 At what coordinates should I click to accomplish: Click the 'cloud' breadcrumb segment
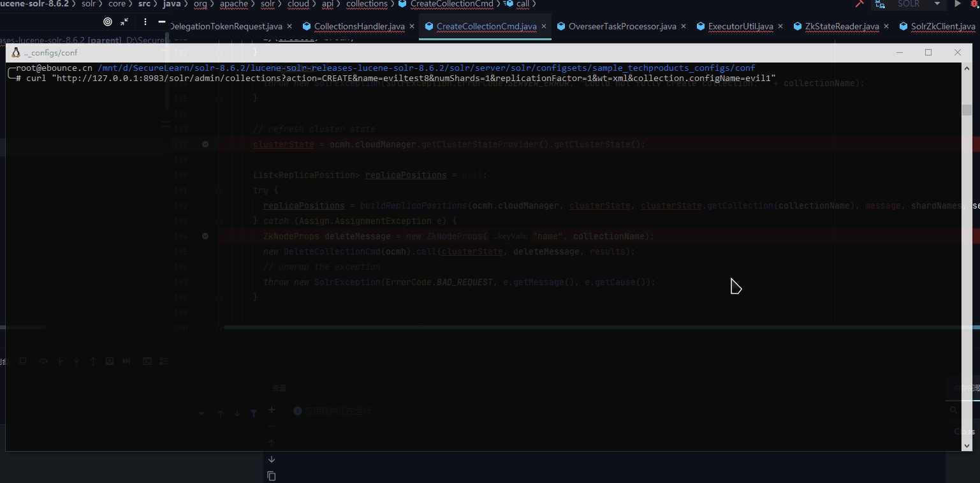[298, 4]
